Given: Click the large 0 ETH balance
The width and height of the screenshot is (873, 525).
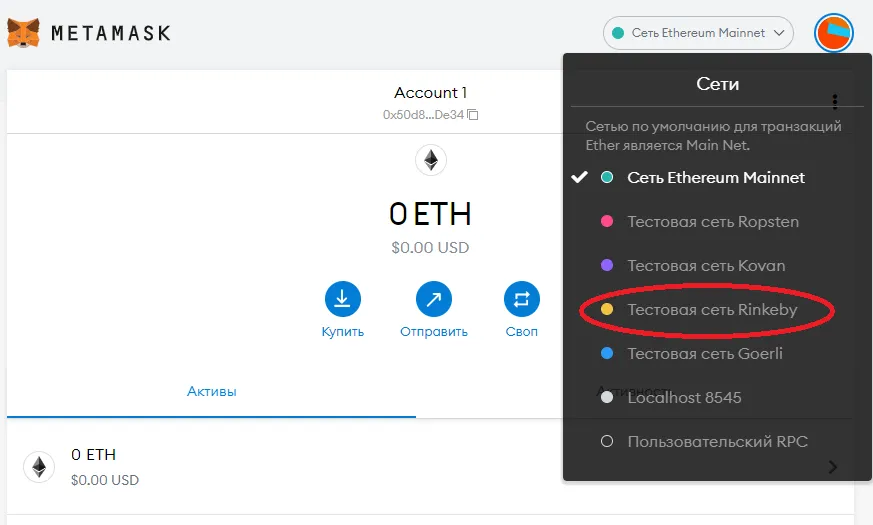Looking at the screenshot, I should point(430,214).
